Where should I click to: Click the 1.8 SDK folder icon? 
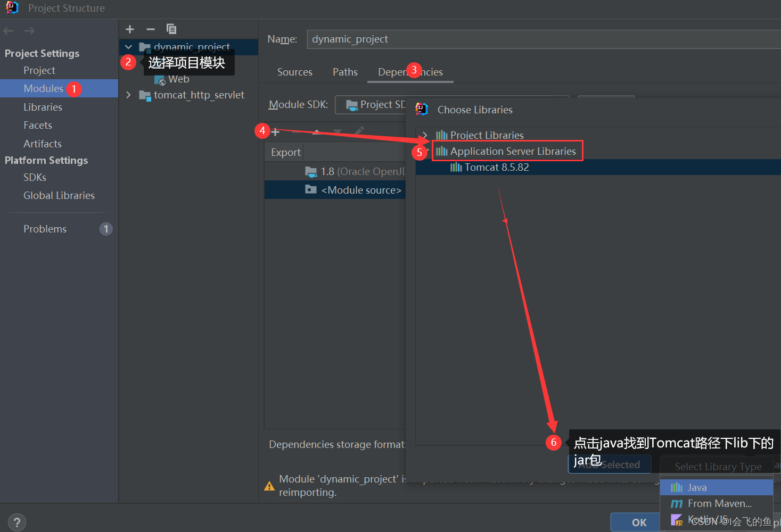(x=311, y=171)
